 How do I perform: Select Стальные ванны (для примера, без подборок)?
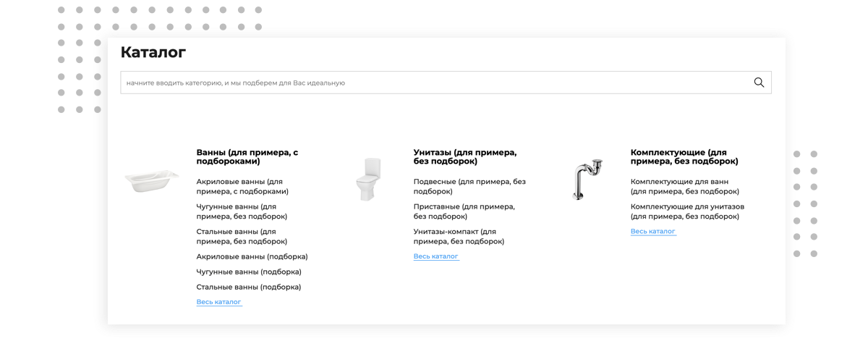coord(242,237)
